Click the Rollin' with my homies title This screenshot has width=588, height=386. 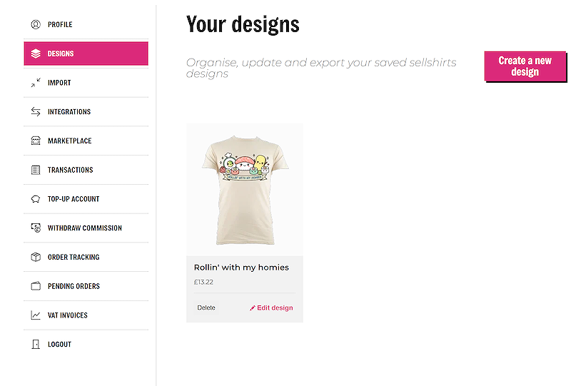pos(241,268)
